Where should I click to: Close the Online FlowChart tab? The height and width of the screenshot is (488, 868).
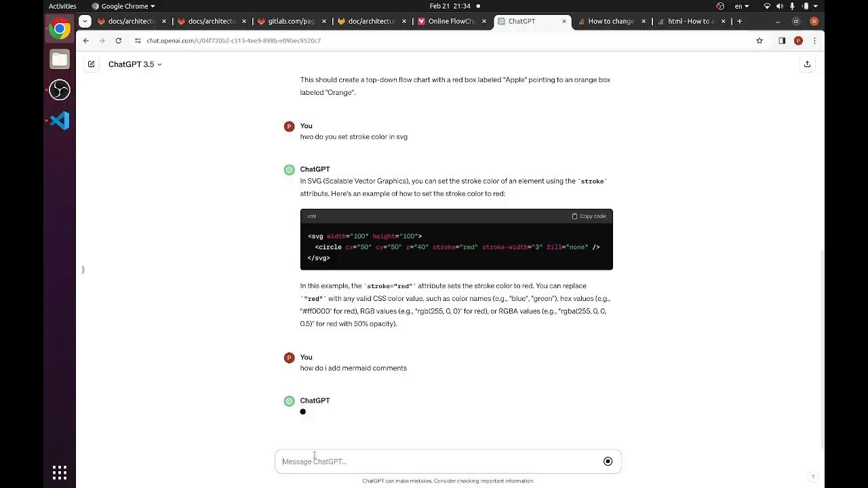coord(484,21)
